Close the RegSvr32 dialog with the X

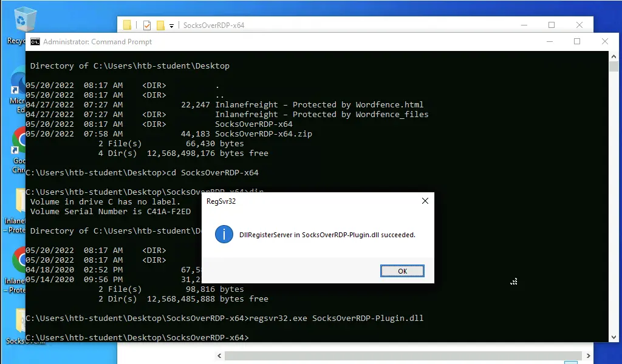point(425,201)
